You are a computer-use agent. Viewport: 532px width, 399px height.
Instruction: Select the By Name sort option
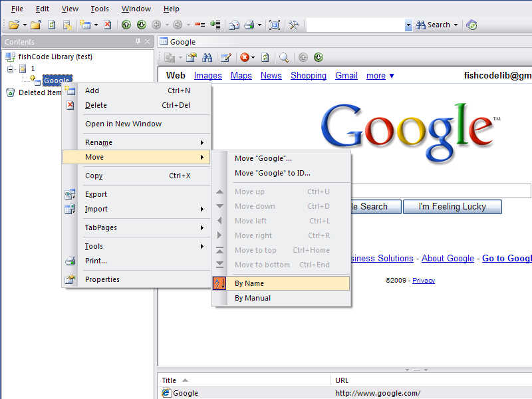[281, 283]
